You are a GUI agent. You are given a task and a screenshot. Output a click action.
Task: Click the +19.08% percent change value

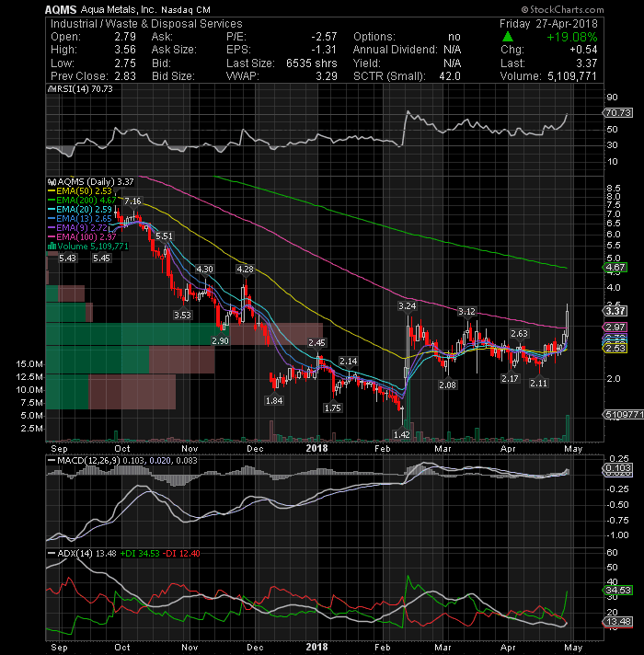tap(571, 37)
